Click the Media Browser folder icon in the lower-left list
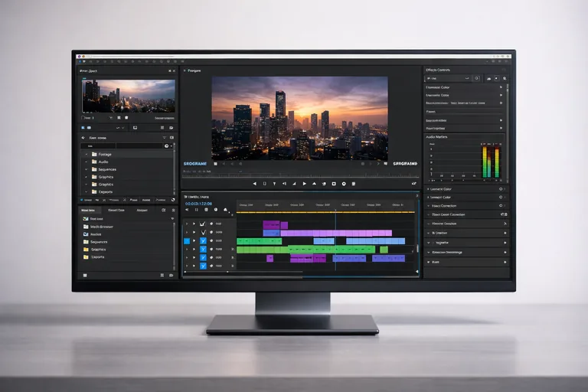This screenshot has height=392, width=588. [86, 227]
